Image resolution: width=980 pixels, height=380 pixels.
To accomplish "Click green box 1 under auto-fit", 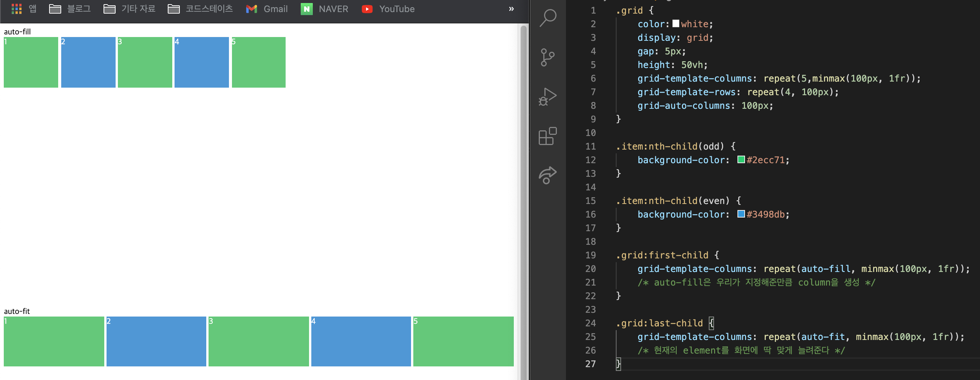I will (x=54, y=341).
